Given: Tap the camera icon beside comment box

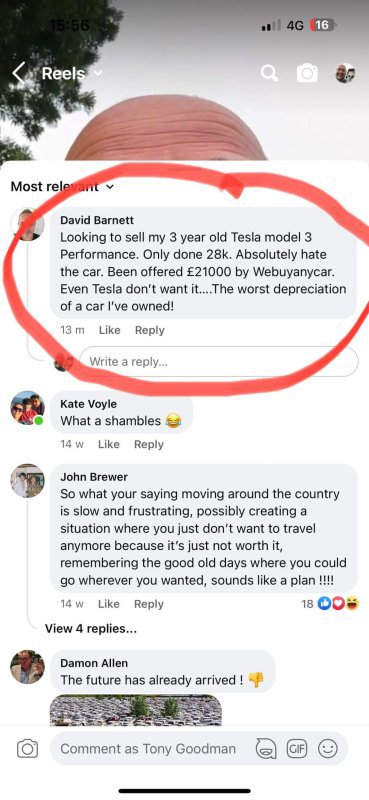Looking at the screenshot, I should (27, 749).
